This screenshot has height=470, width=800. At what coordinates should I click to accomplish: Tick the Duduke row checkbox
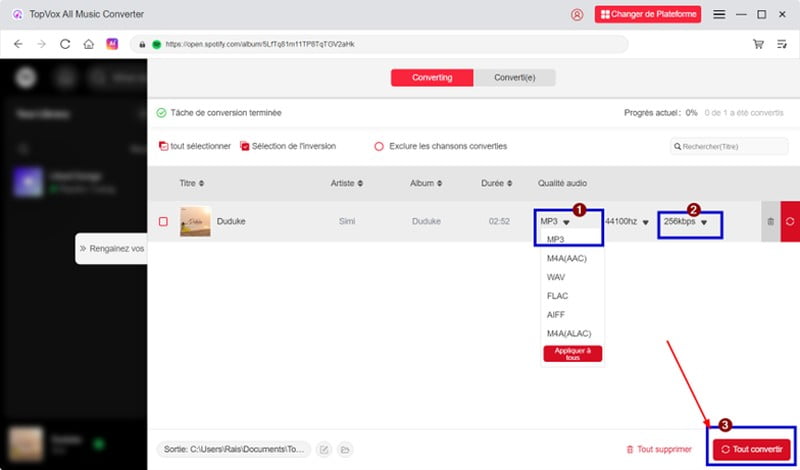coord(163,221)
